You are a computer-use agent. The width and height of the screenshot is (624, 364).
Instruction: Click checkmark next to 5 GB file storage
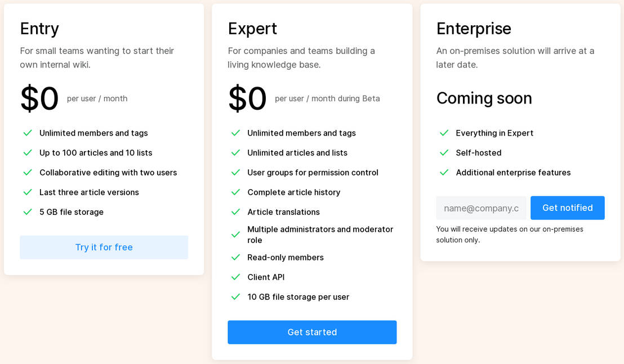point(27,212)
